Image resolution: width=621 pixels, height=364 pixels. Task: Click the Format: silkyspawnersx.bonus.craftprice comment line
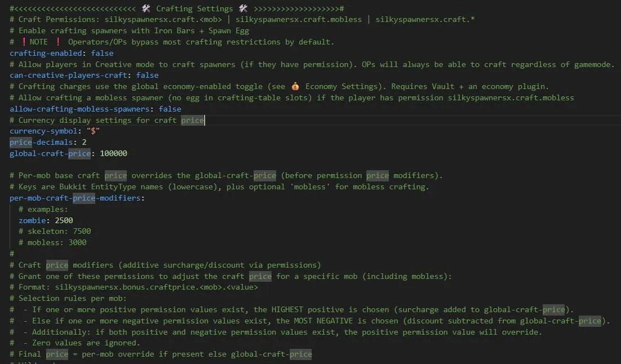134,287
